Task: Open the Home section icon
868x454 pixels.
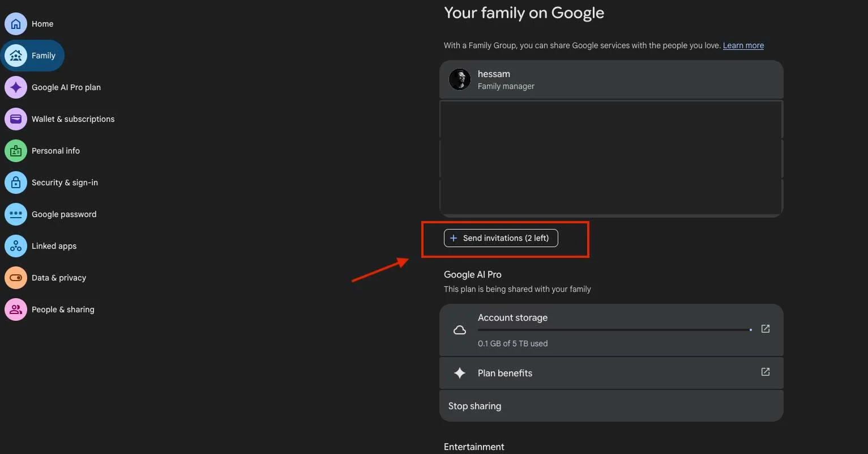Action: tap(16, 24)
